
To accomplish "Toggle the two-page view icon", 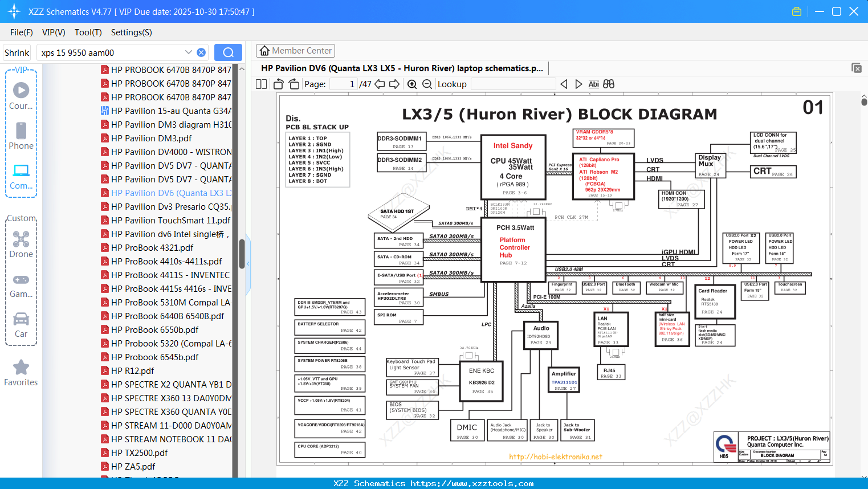I will pyautogui.click(x=261, y=84).
